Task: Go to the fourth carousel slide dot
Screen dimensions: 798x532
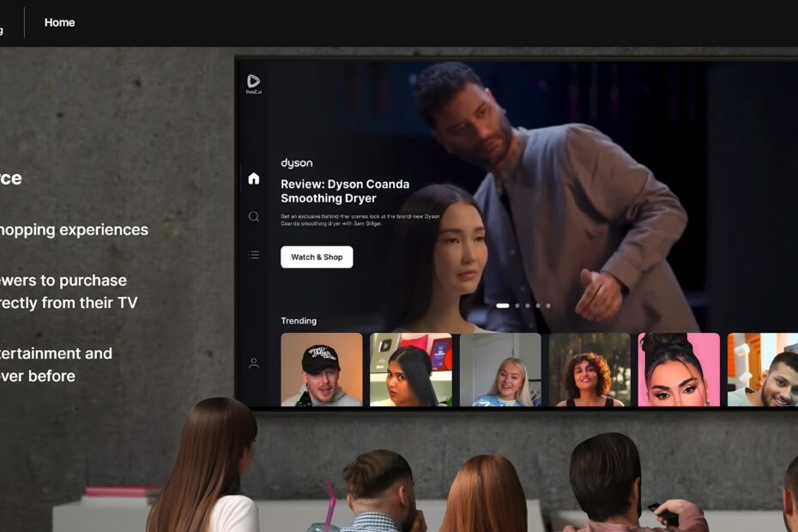Action: tap(538, 305)
